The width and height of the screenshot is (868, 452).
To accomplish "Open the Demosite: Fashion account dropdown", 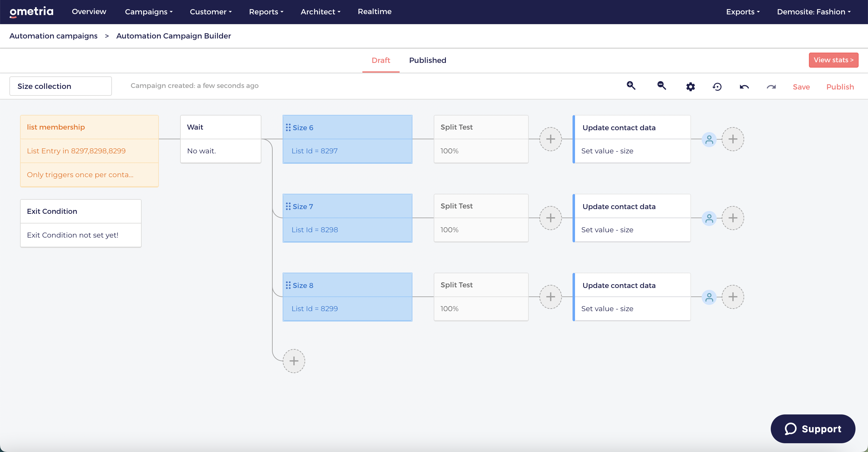I will point(814,12).
